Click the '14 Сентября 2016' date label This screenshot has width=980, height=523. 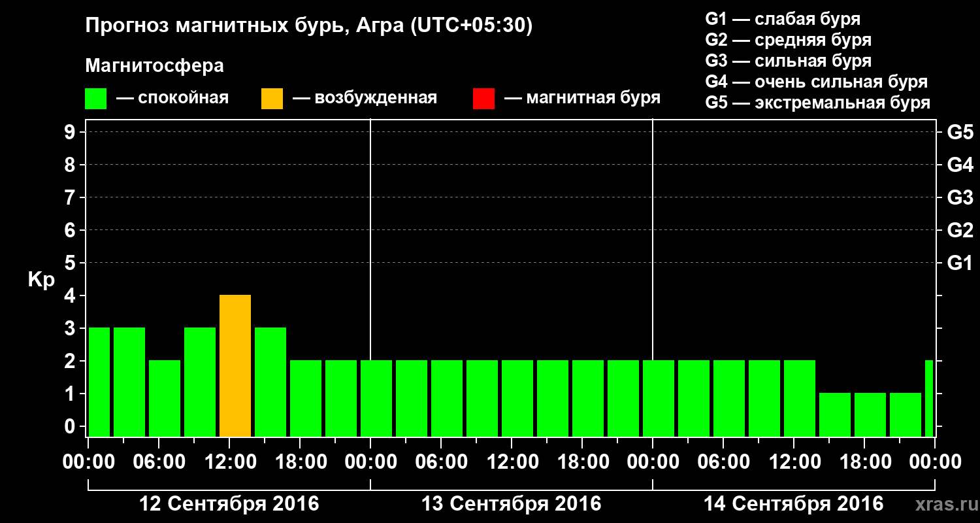tap(793, 504)
